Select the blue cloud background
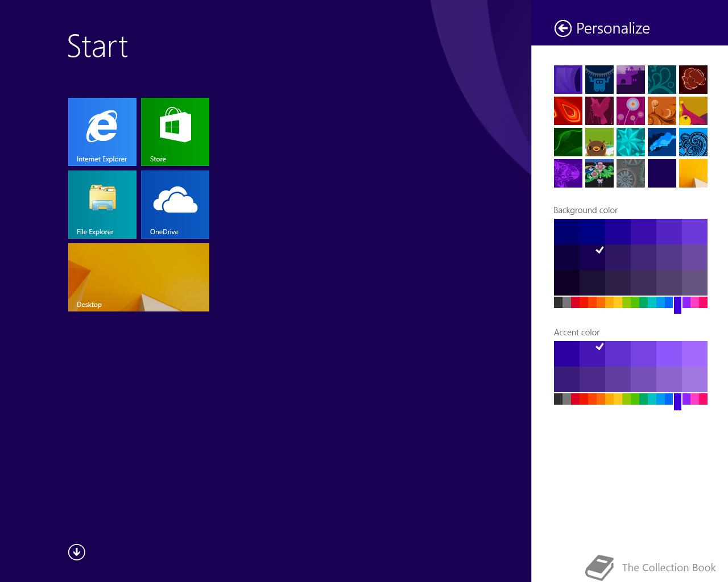The image size is (728, 582). pyautogui.click(x=662, y=142)
